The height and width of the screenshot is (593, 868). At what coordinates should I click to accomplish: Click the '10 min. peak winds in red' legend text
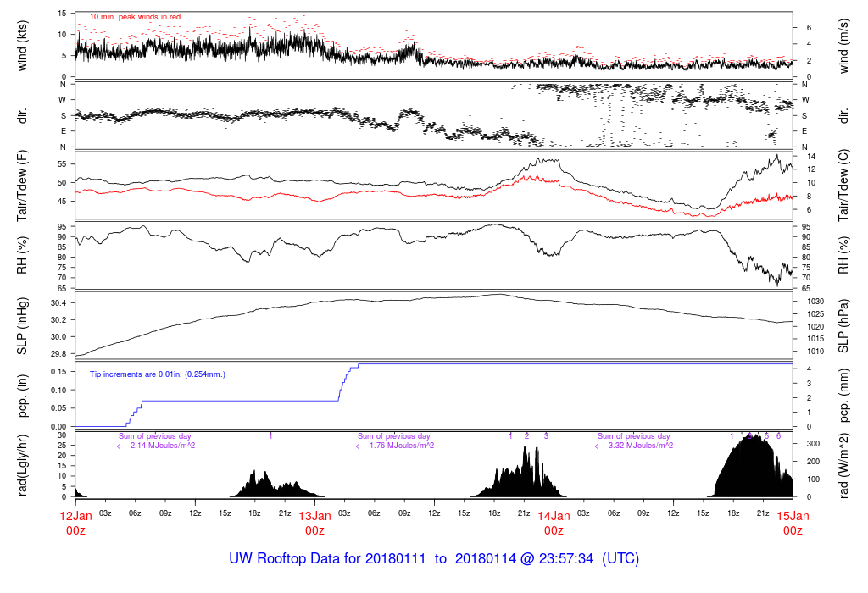click(135, 17)
